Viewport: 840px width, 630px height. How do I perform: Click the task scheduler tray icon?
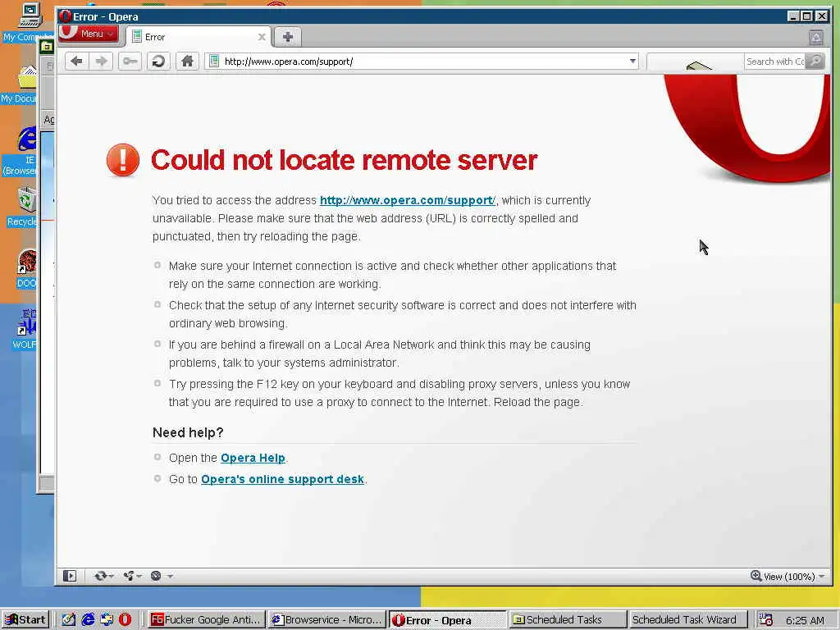coord(766,620)
